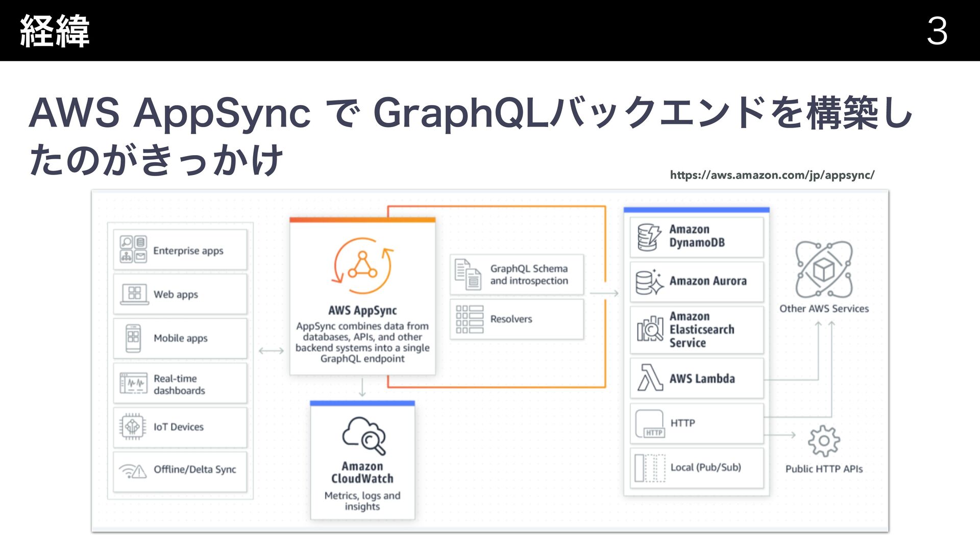Click the Resolvers label
Viewport: 980px width, 551px height.
coord(511,319)
